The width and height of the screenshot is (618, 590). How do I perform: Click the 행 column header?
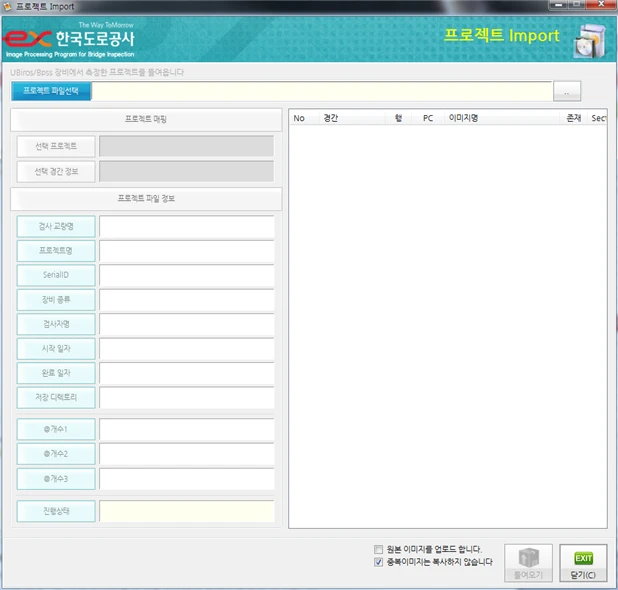pyautogui.click(x=398, y=118)
